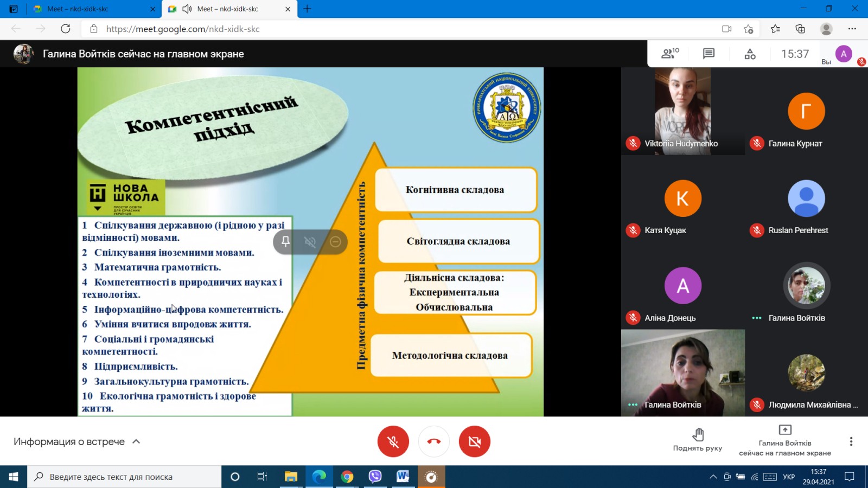The height and width of the screenshot is (488, 868).
Task: Open Viber from the taskbar
Action: click(x=375, y=477)
